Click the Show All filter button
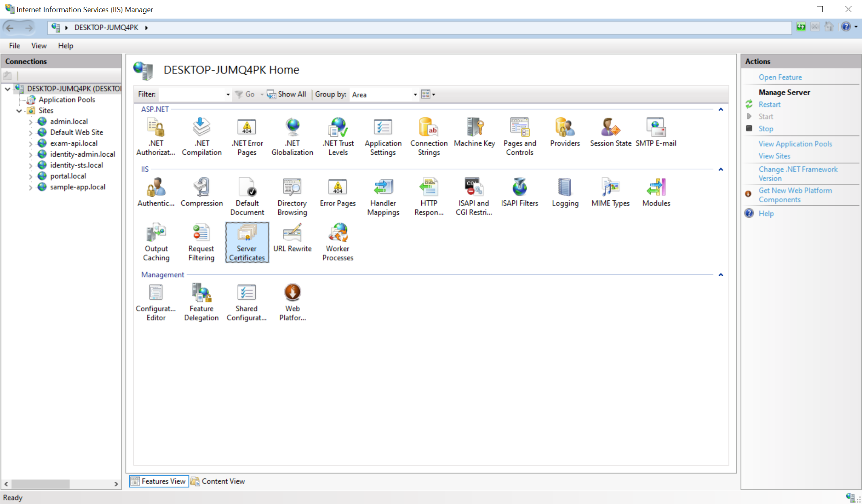This screenshot has height=504, width=862. click(286, 94)
